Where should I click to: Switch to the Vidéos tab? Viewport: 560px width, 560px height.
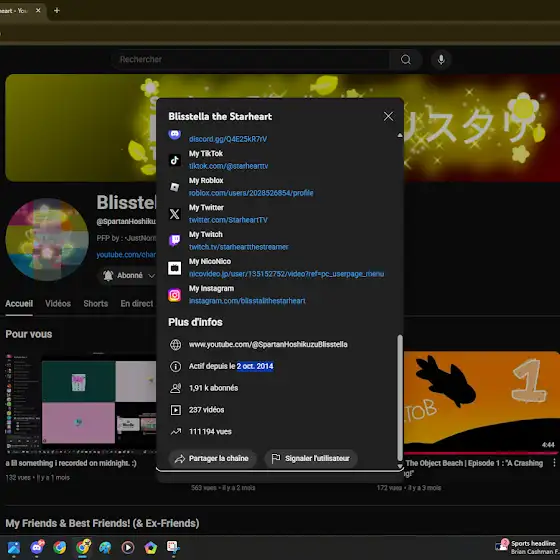[x=58, y=304]
